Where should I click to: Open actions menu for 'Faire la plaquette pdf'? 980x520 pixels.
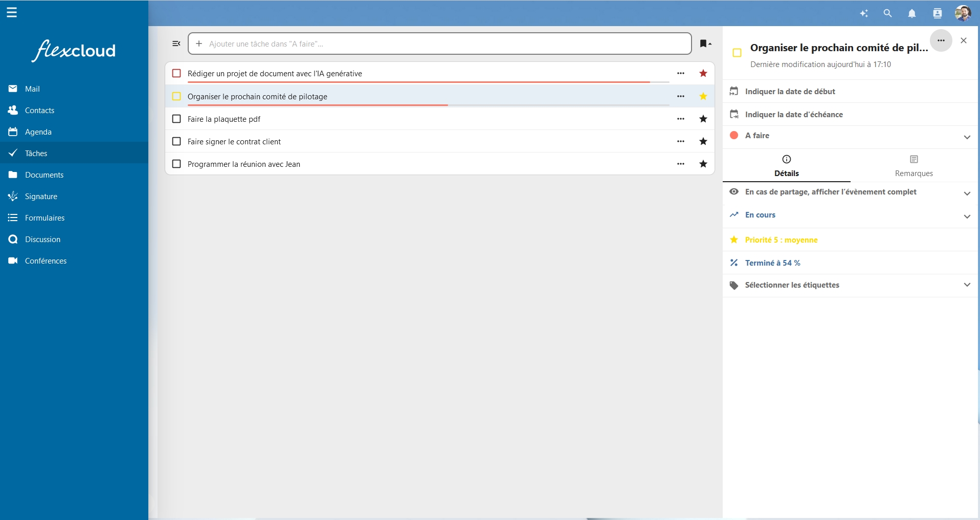coord(681,119)
